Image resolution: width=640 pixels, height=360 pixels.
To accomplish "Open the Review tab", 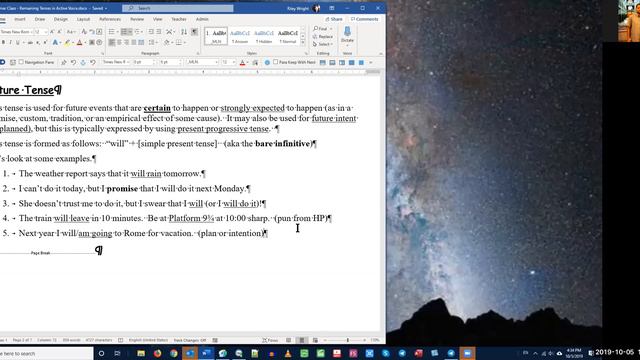I will click(137, 19).
